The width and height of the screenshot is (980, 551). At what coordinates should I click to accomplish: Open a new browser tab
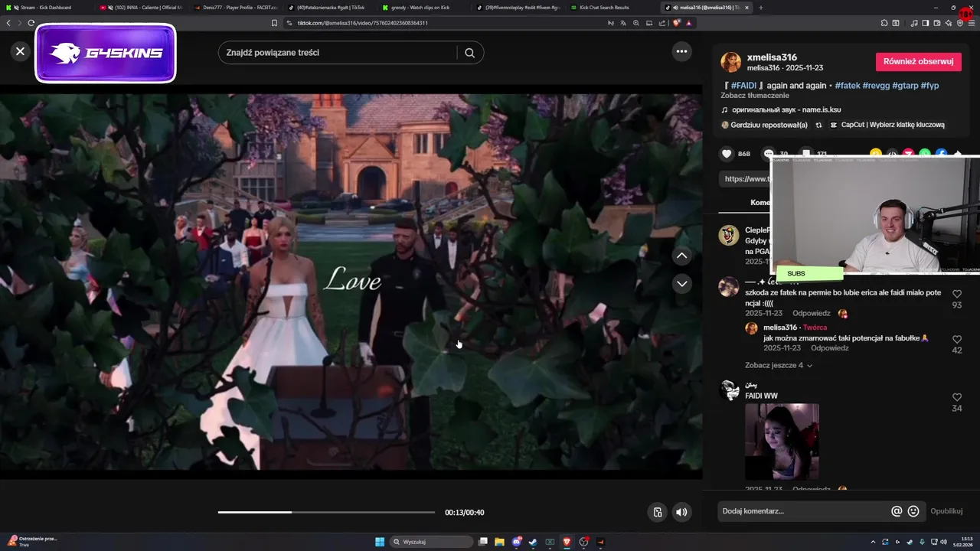pyautogui.click(x=761, y=7)
